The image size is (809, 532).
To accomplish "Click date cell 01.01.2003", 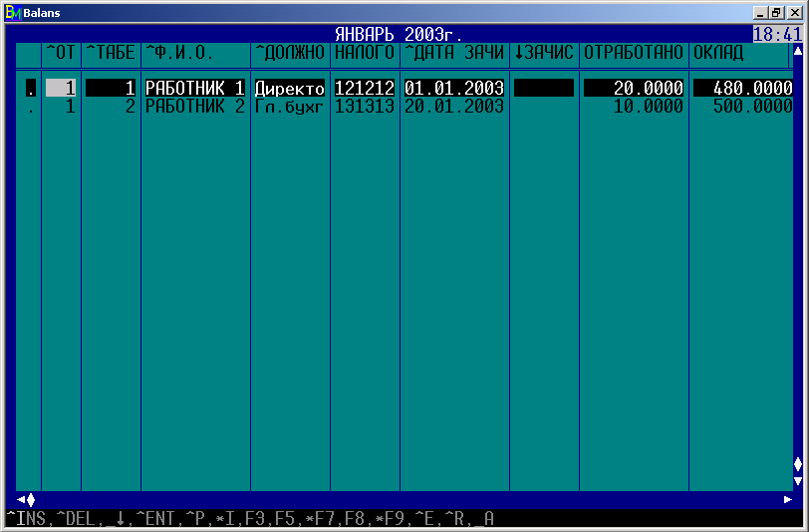I will [x=454, y=88].
